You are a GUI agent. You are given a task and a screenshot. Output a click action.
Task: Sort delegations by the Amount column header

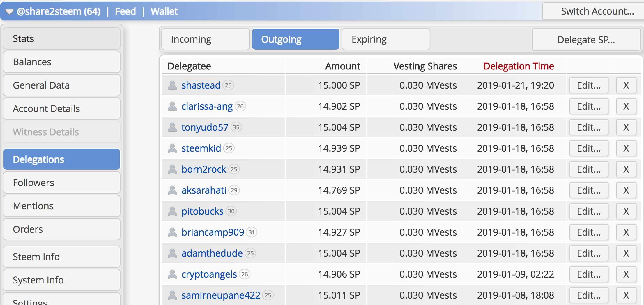tap(343, 66)
